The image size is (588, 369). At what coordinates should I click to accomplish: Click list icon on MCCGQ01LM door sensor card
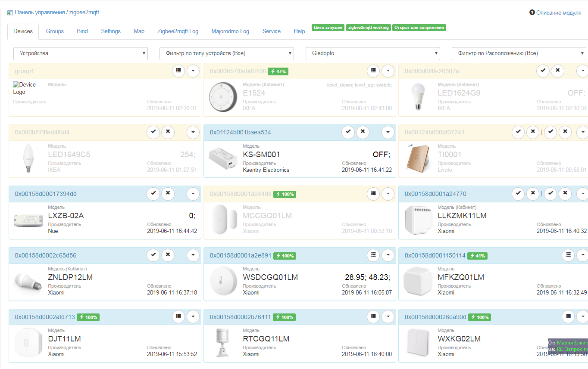click(373, 194)
